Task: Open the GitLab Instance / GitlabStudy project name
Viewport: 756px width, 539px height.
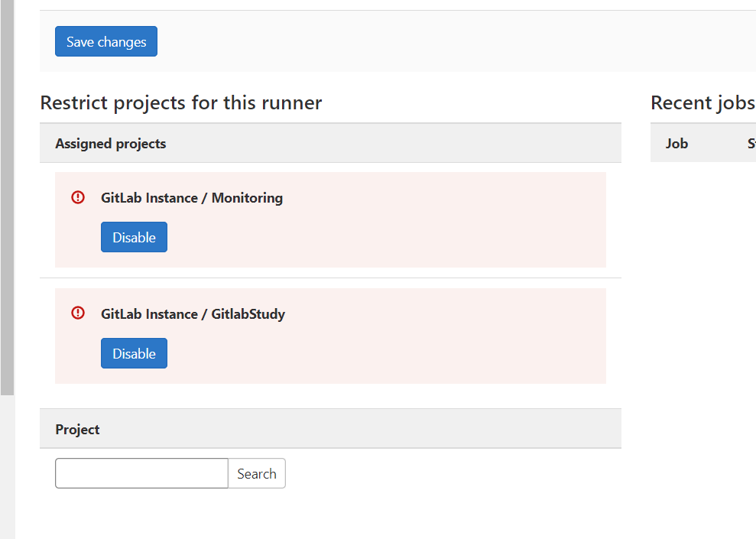Action: click(193, 313)
